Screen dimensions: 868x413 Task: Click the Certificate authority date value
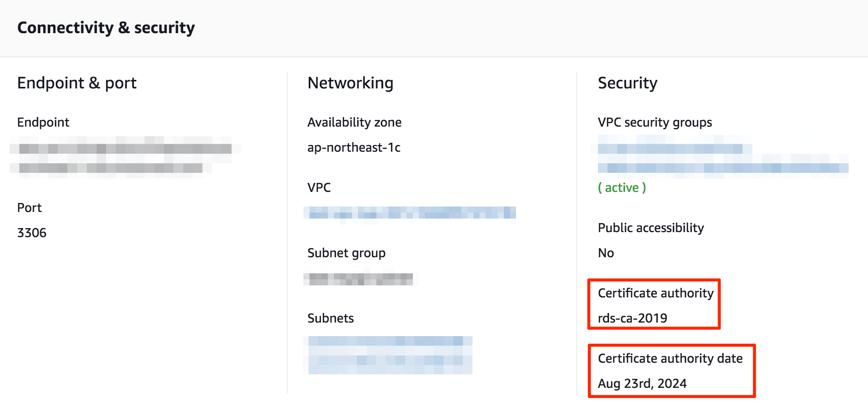(642, 383)
